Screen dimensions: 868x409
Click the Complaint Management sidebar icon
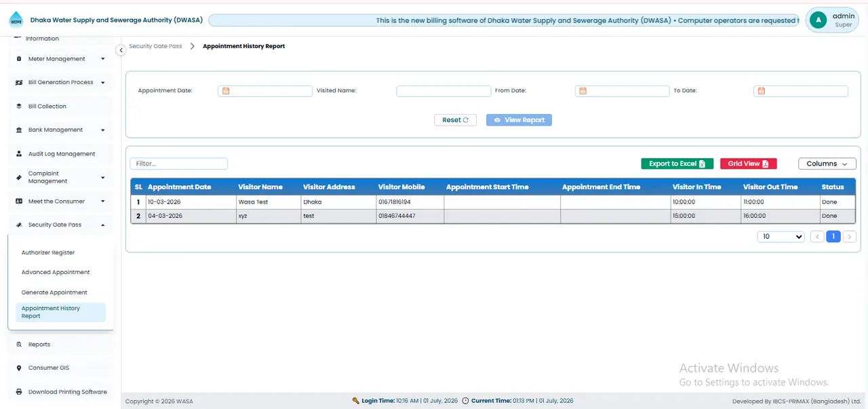tap(19, 178)
